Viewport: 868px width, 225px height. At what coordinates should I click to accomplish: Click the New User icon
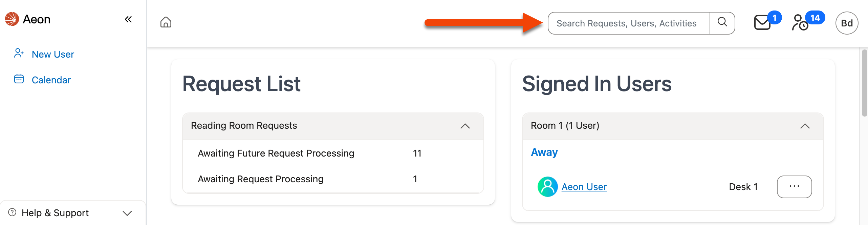coord(19,54)
